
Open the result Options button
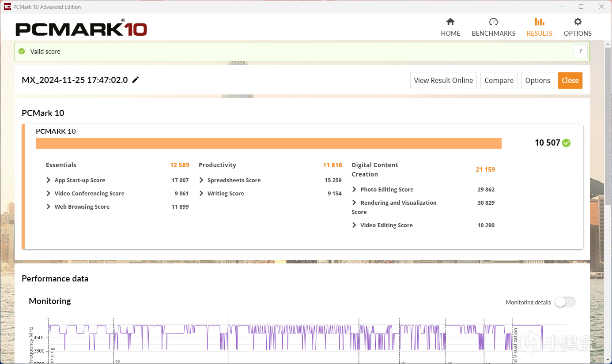pos(538,80)
